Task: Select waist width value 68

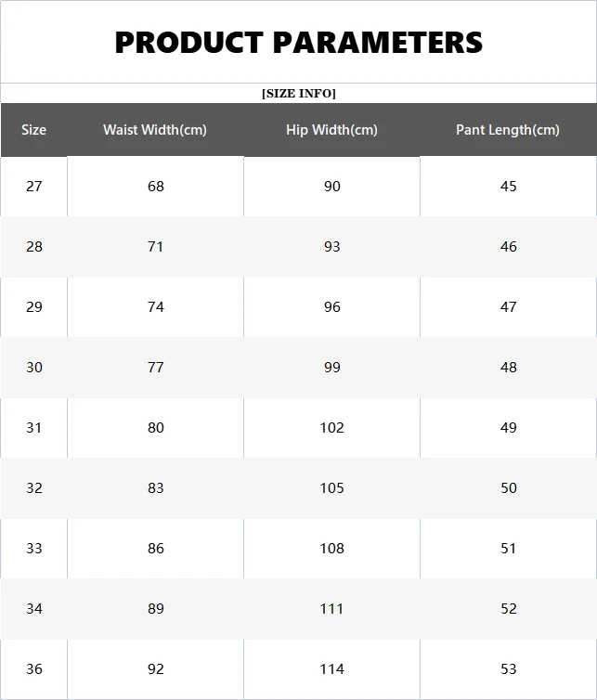Action: tap(156, 187)
